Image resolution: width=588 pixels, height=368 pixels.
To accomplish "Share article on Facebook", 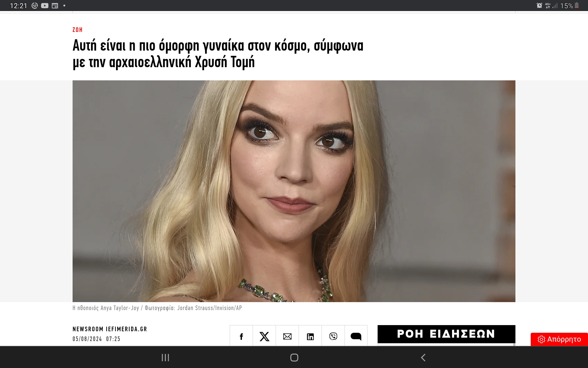I will [x=241, y=336].
